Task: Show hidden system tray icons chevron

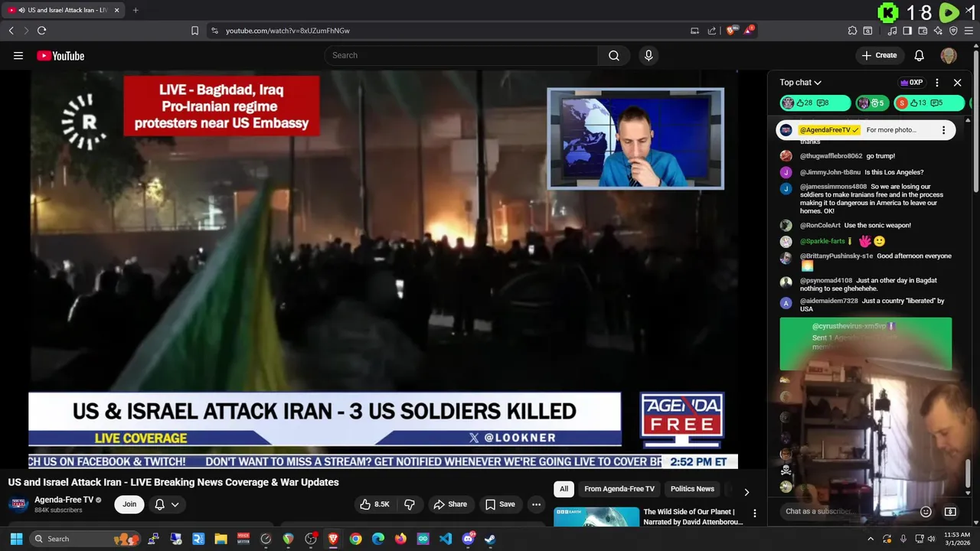Action: pyautogui.click(x=871, y=539)
